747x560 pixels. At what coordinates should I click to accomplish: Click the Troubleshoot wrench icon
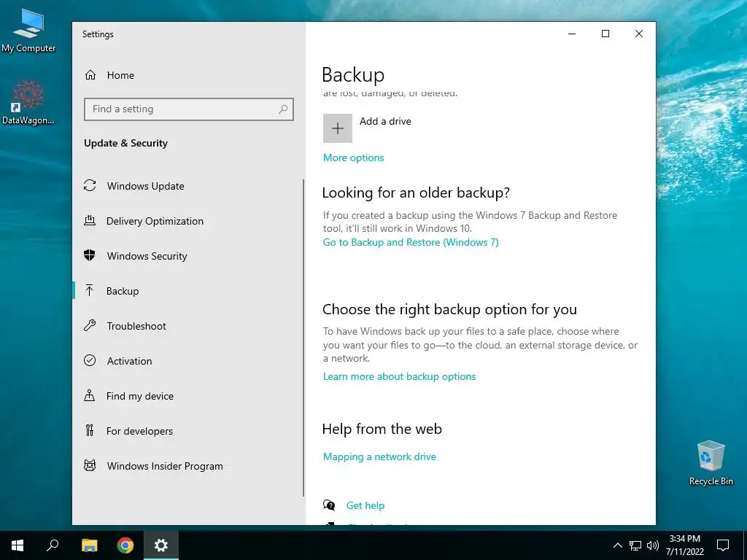tap(90, 325)
